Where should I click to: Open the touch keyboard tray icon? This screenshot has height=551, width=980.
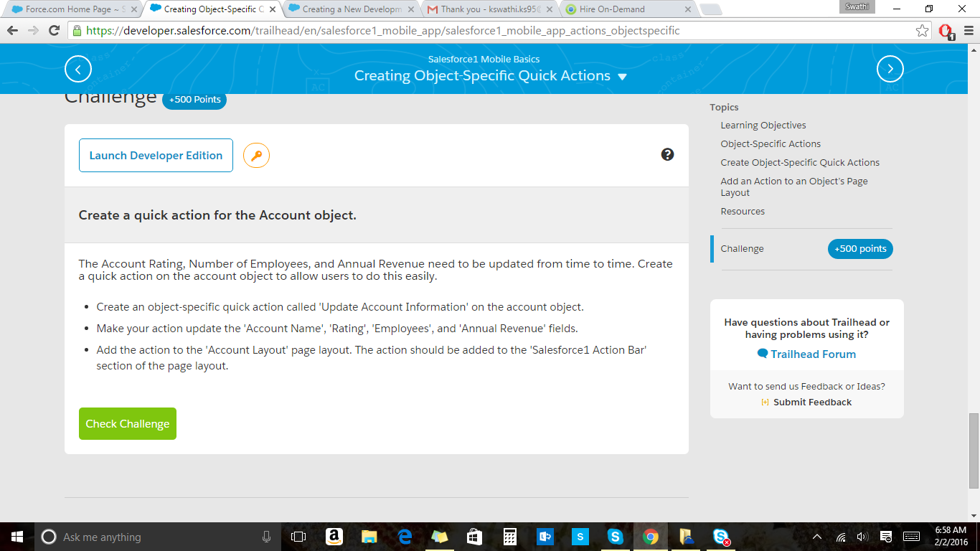(x=911, y=537)
